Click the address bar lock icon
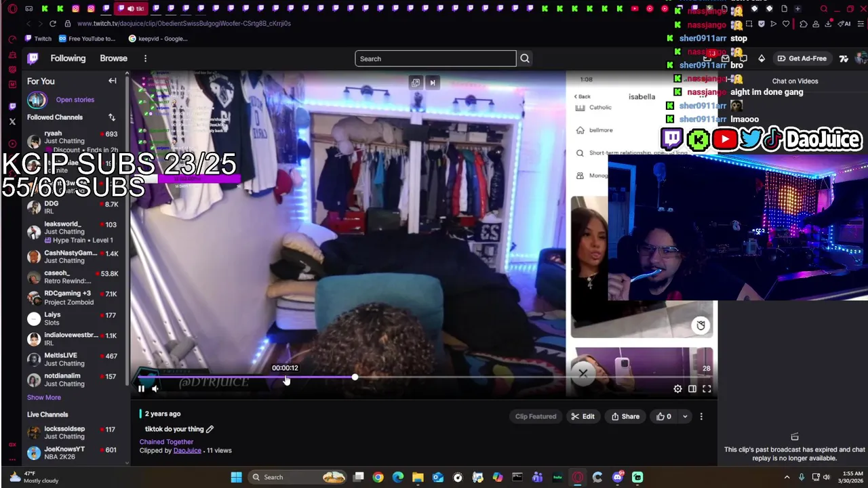868x488 pixels. [x=69, y=23]
